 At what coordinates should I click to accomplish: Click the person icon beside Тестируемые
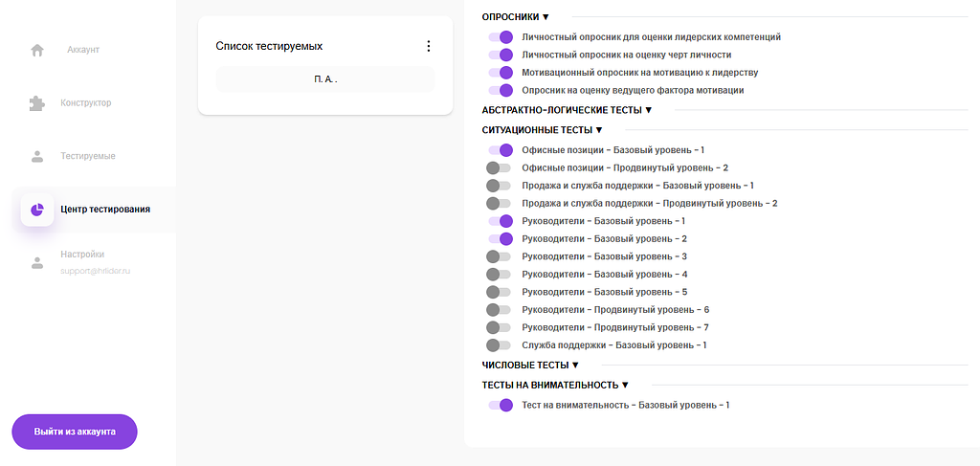coord(37,156)
